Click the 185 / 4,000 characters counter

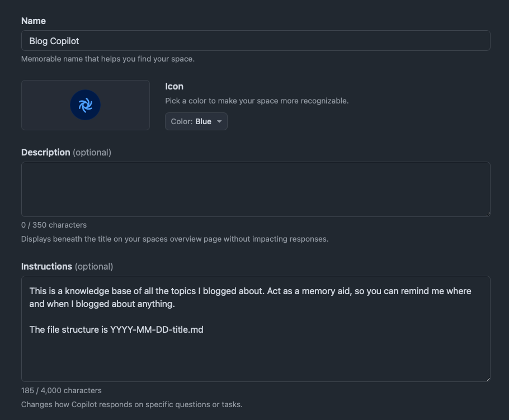[62, 390]
